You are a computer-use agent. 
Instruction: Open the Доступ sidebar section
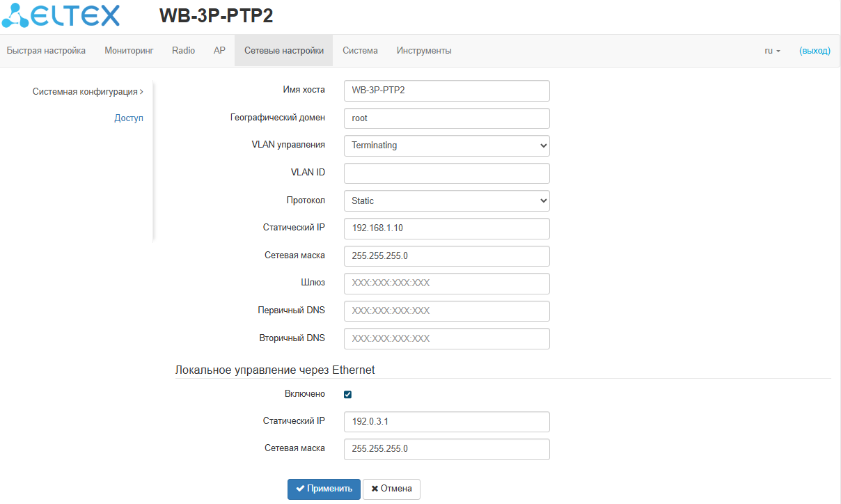129,118
